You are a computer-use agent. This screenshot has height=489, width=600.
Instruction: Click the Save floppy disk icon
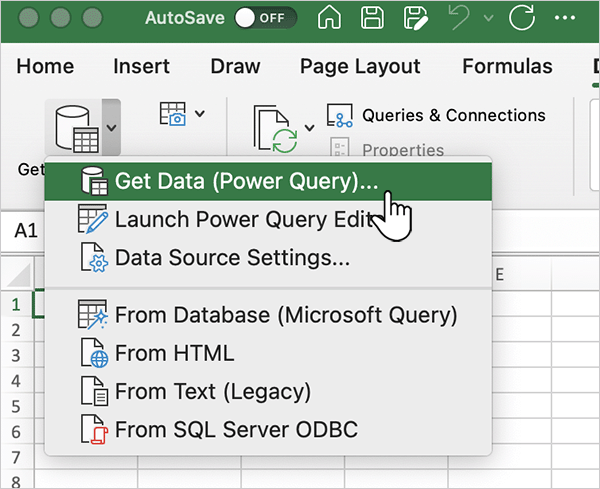[374, 18]
